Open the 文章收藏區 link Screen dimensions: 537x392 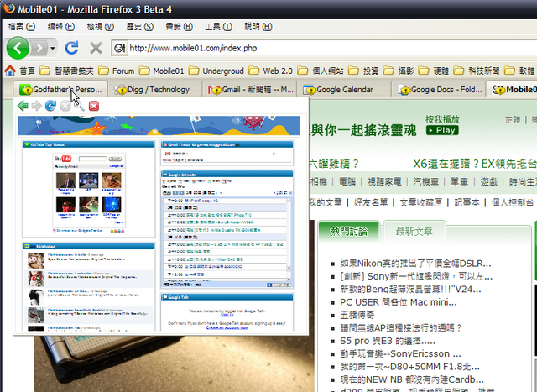[421, 202]
